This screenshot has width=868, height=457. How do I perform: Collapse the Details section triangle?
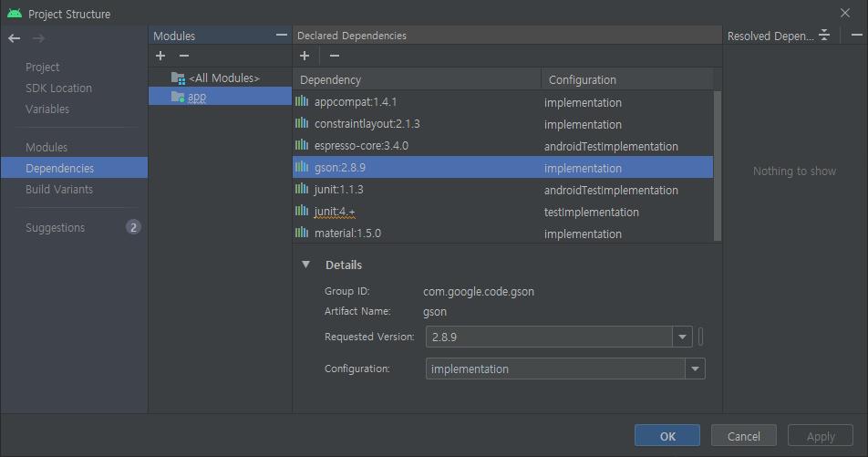[x=305, y=265]
